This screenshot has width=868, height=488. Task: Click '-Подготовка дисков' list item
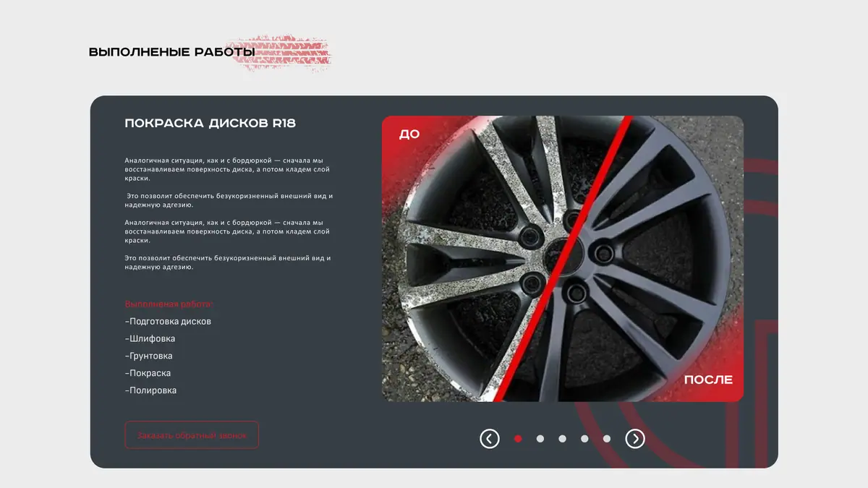[x=168, y=322]
